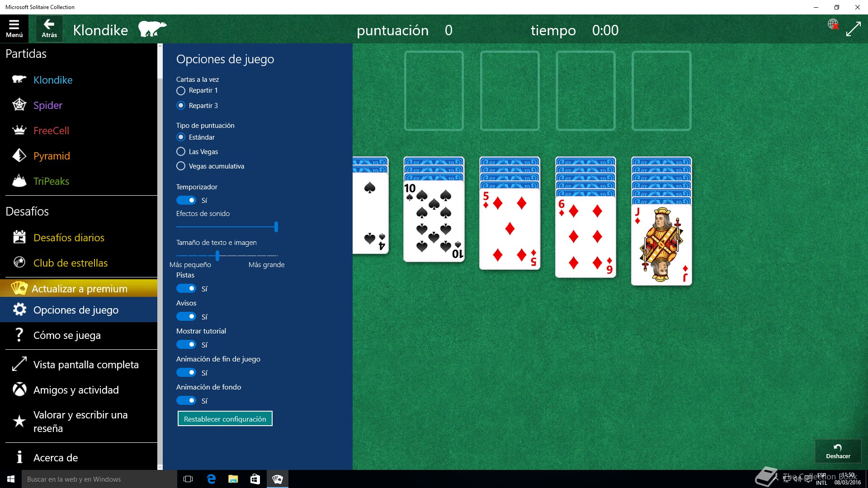Click the Windows search box

click(x=99, y=479)
